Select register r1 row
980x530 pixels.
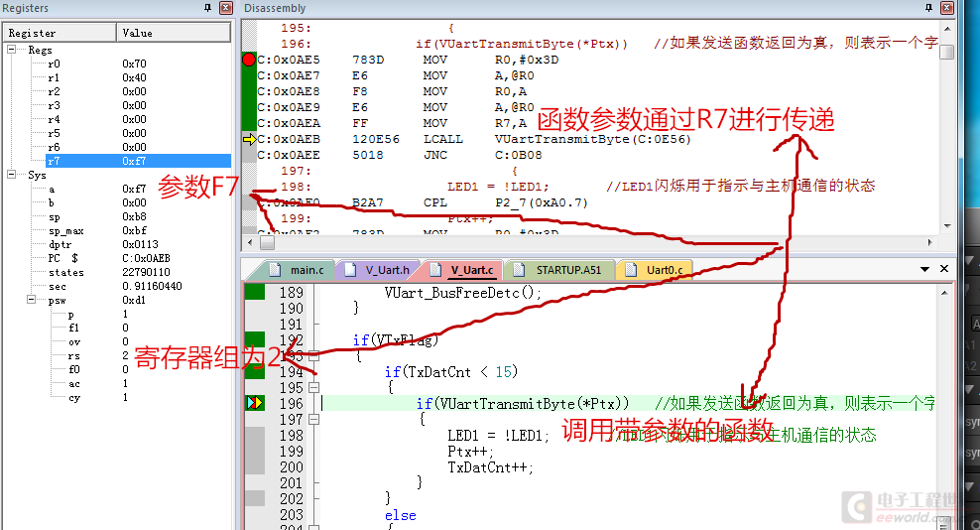(x=117, y=77)
